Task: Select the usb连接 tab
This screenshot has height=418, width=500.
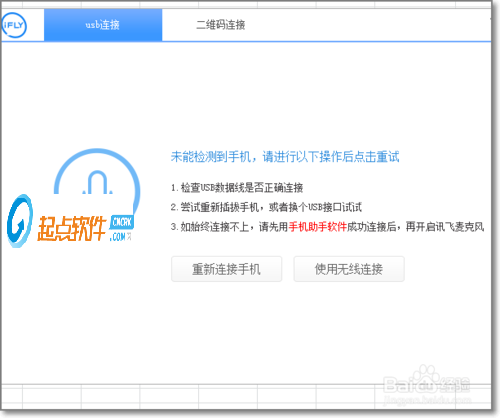Action: 103,25
